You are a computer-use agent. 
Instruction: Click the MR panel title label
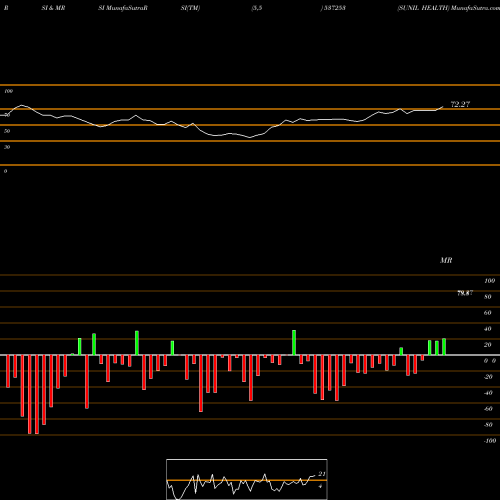click(x=446, y=260)
